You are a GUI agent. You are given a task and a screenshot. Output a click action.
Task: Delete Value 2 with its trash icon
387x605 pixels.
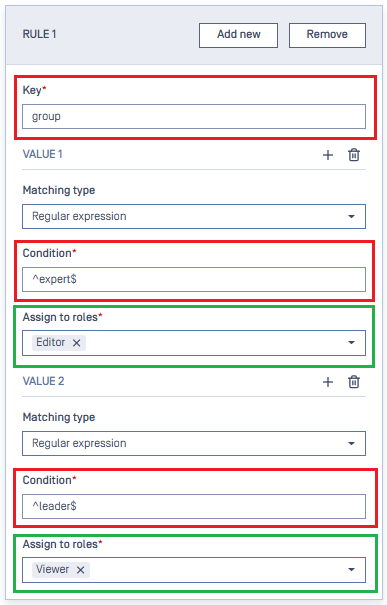point(354,382)
